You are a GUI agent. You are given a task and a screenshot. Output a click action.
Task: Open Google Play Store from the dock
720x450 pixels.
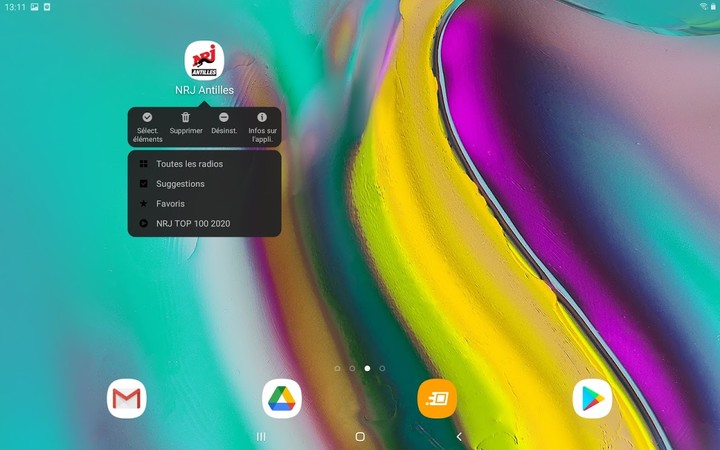click(x=592, y=399)
